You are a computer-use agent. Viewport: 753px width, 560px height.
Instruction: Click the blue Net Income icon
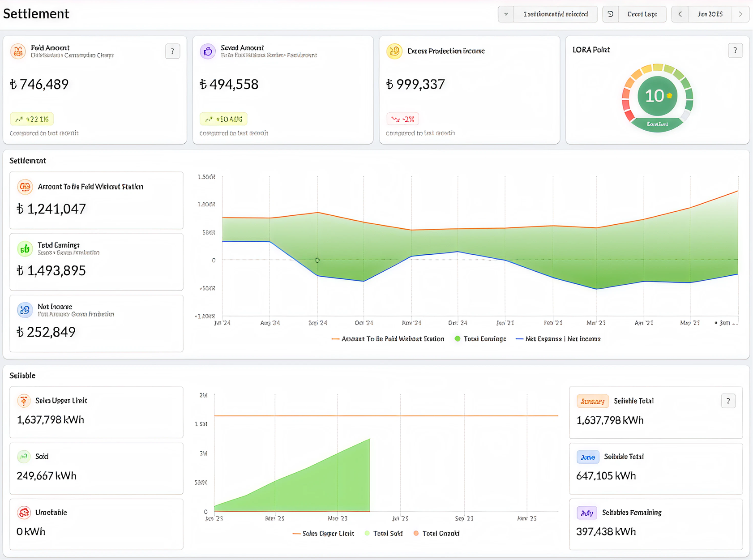pos(25,310)
